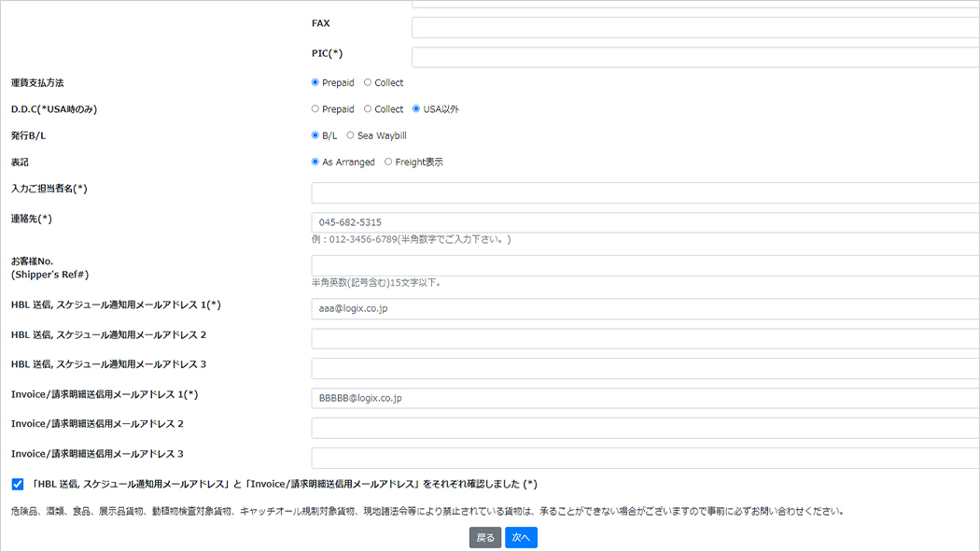Screen dimensions: 980x552
Task: Choose As Arranged for 表記
Action: (x=315, y=162)
